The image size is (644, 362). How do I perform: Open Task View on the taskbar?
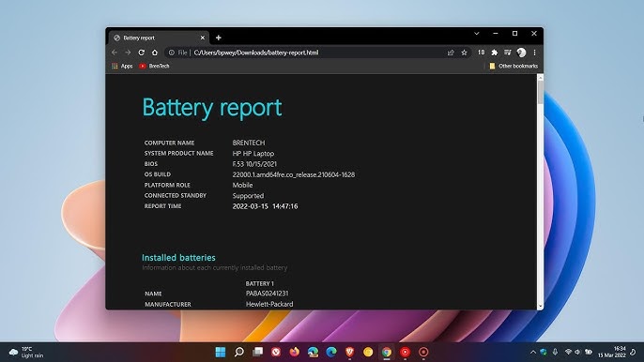[x=257, y=352]
